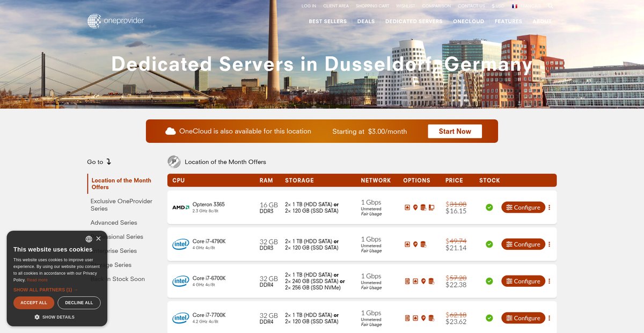Open the three-dot menu for Opteron 3365

point(549,207)
